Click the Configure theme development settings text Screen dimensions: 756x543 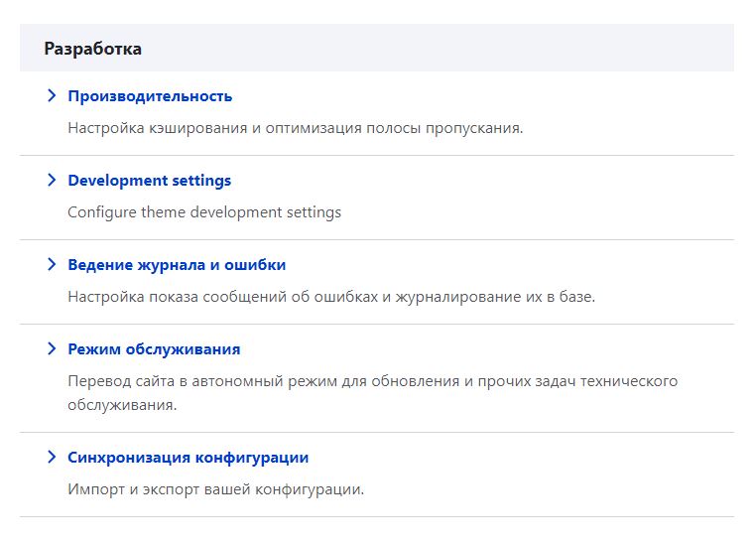[204, 212]
